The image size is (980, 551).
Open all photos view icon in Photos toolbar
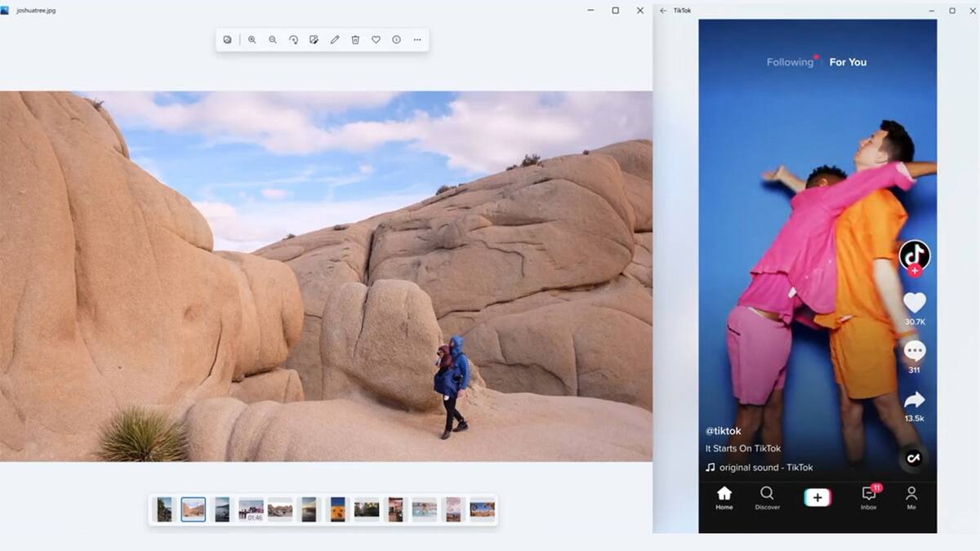pyautogui.click(x=227, y=39)
